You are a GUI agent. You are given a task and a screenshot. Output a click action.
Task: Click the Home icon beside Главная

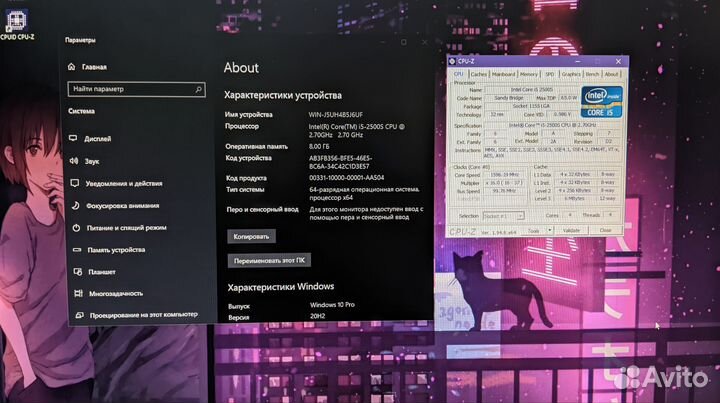coord(71,67)
